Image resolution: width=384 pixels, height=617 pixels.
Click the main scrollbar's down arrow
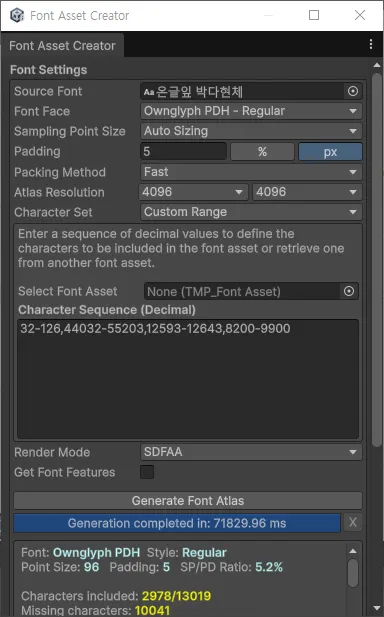click(x=377, y=609)
